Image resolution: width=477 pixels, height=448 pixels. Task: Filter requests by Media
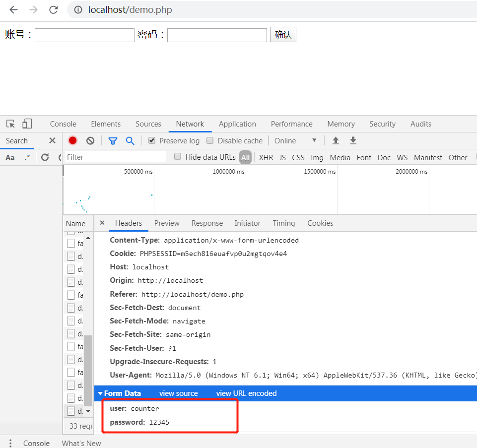click(x=340, y=158)
